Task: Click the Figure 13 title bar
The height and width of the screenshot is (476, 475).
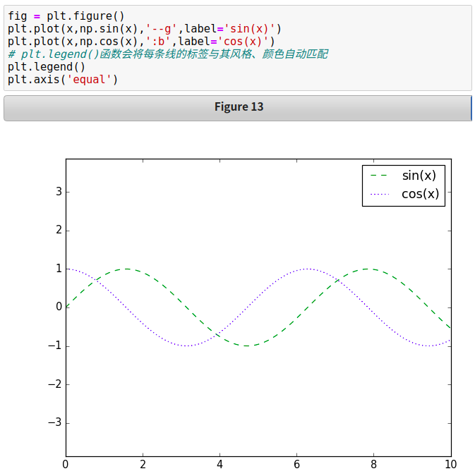Action: (x=237, y=108)
